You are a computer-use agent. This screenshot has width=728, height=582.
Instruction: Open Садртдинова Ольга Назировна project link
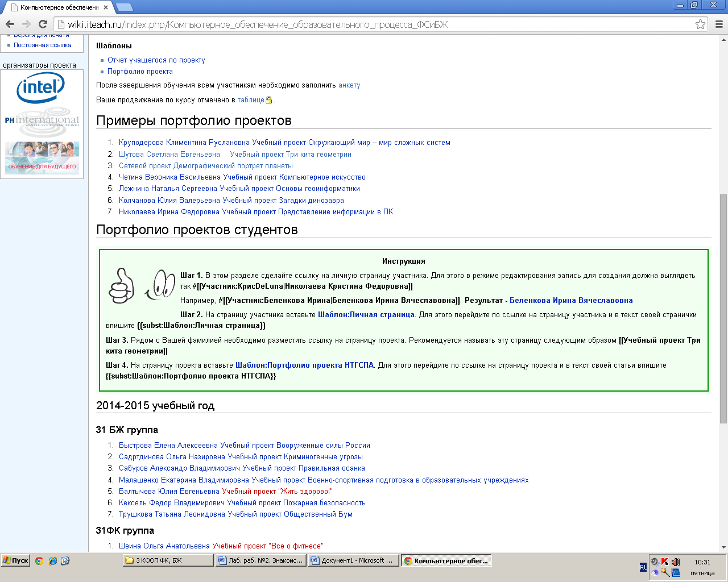(241, 456)
